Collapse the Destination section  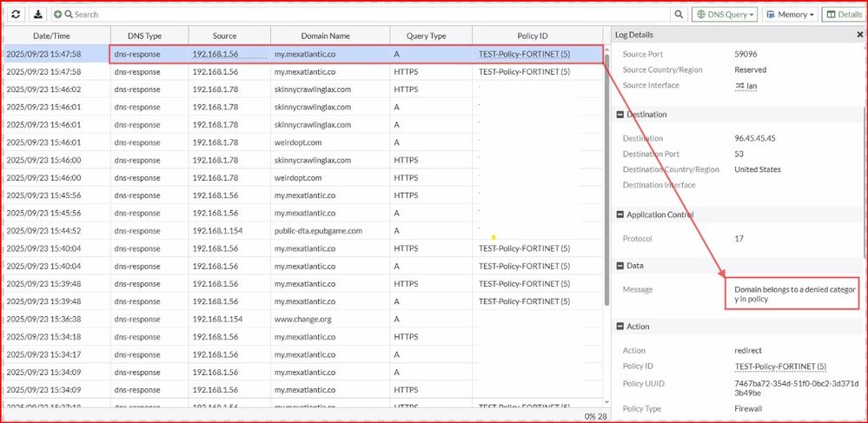(x=620, y=115)
